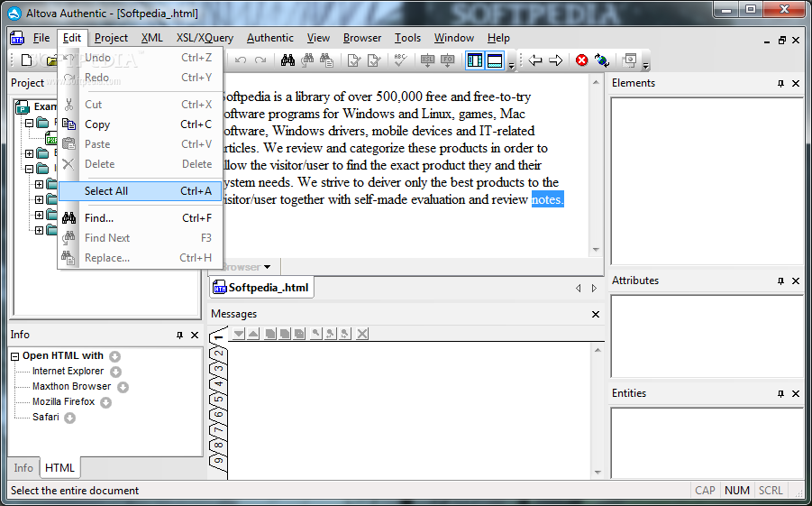Switch to Messages tab 2
Image resolution: width=812 pixels, height=506 pixels.
219,354
